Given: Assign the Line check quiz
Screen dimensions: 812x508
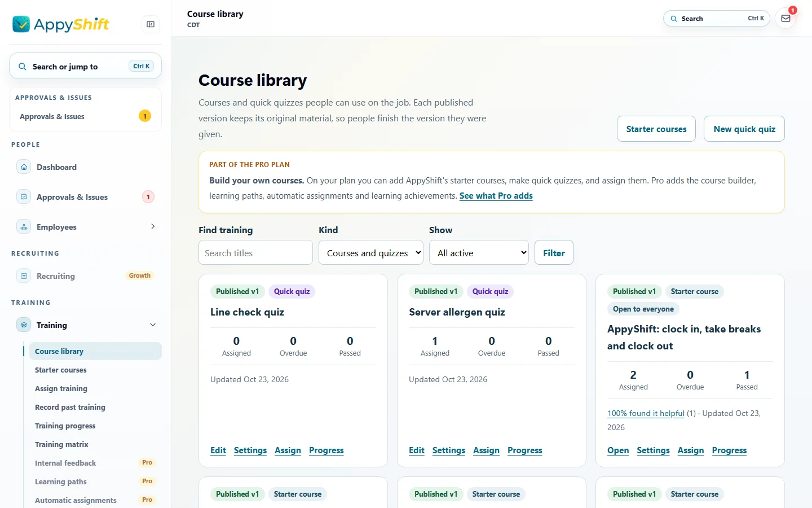Looking at the screenshot, I should 288,450.
